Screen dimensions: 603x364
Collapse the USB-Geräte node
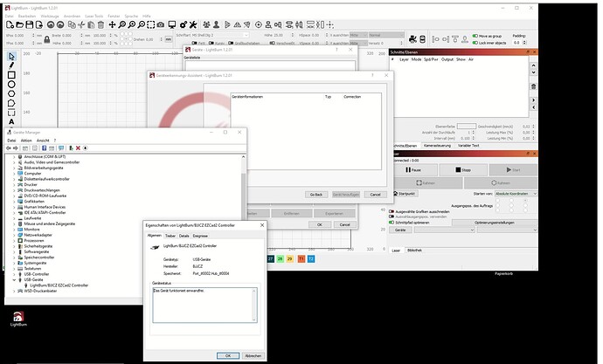14,280
